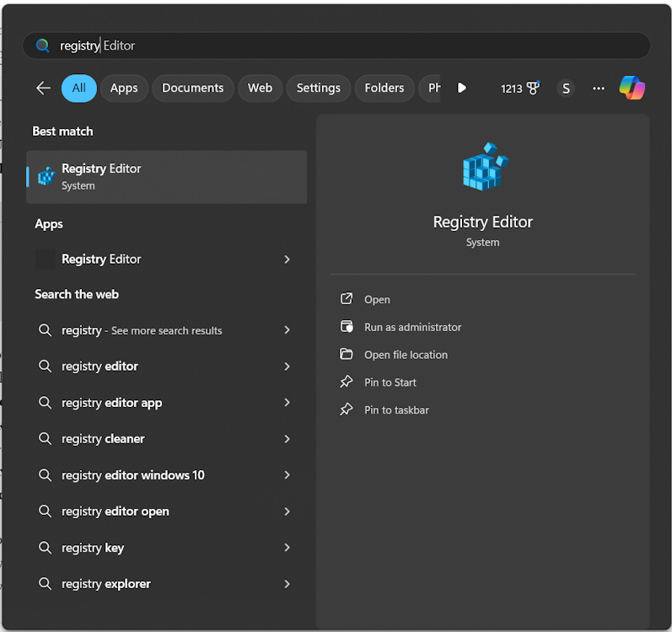Viewport: 672px width, 632px height.
Task: Switch to the Folders filter tab
Action: pyautogui.click(x=384, y=88)
